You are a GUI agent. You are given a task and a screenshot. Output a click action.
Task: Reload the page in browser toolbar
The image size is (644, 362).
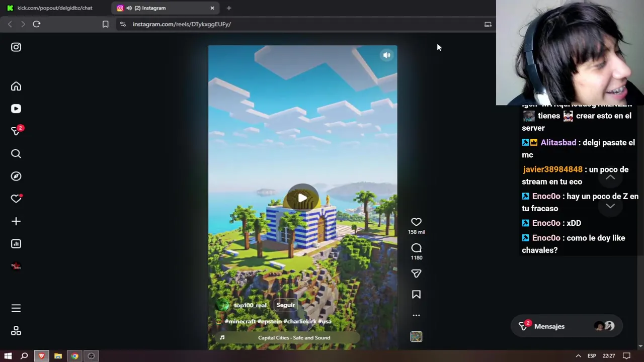coord(37,24)
